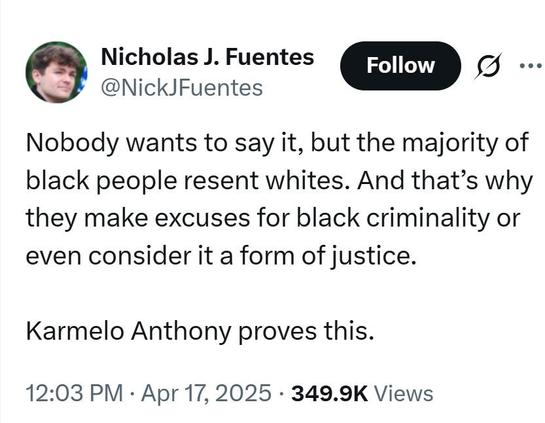Click the Views label beside 349.9K

tap(403, 393)
